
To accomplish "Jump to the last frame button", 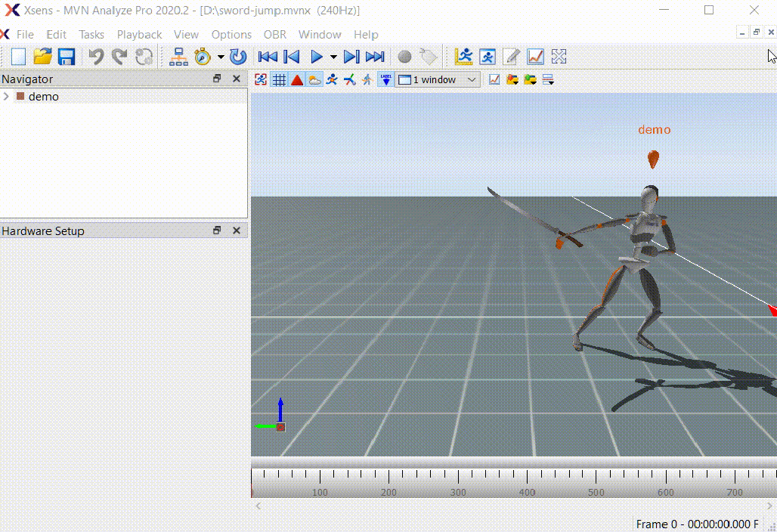I will coord(374,57).
